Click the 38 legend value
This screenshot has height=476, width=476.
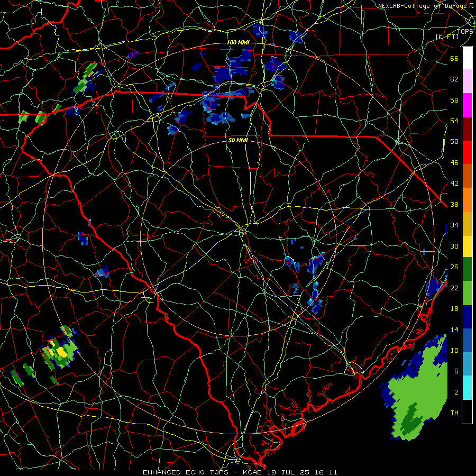454,204
